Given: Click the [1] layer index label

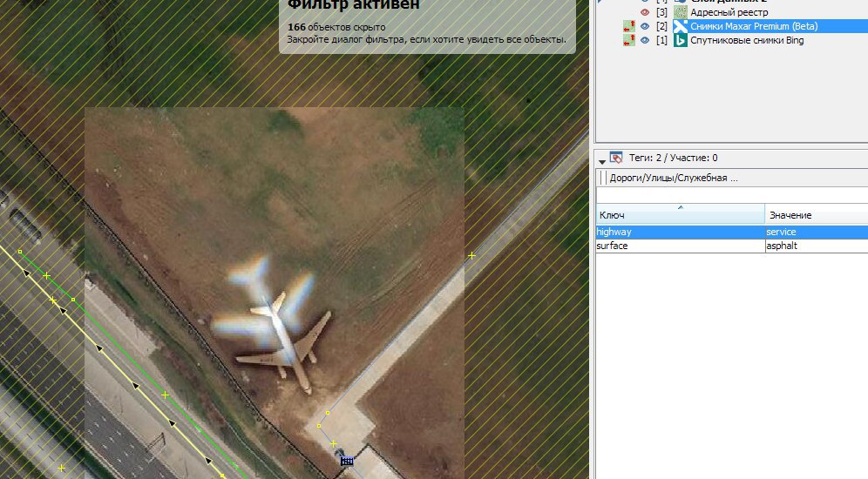Looking at the screenshot, I should tap(661, 40).
